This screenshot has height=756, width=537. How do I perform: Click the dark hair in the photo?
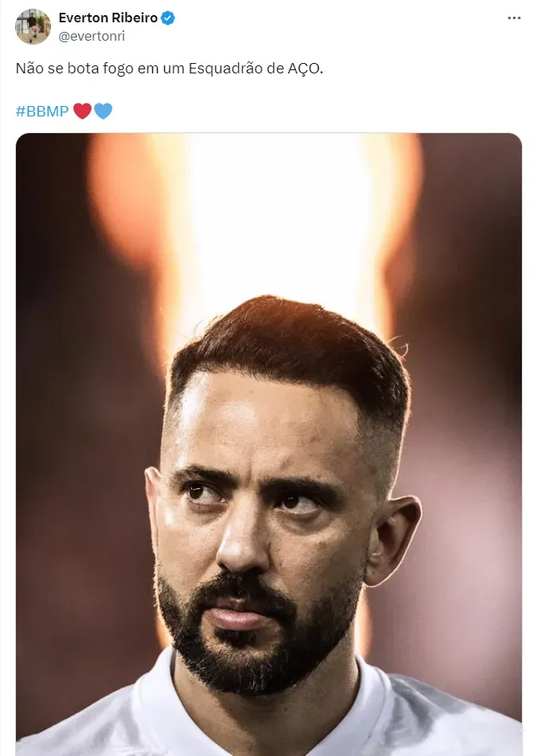coord(287,343)
